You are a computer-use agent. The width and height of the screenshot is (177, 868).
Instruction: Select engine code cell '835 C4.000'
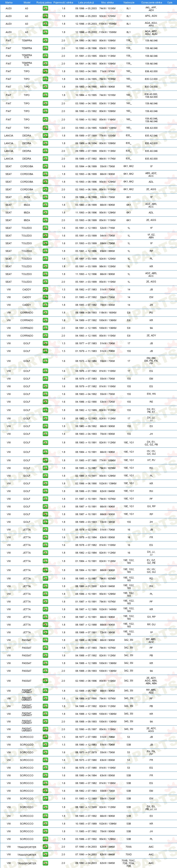click(151, 87)
